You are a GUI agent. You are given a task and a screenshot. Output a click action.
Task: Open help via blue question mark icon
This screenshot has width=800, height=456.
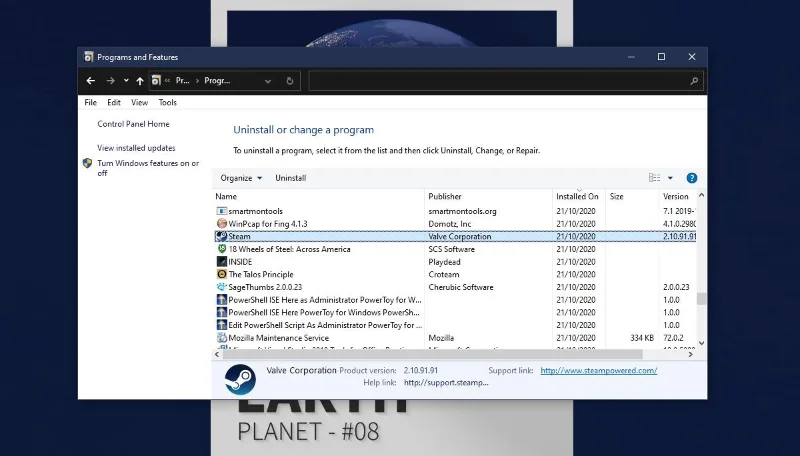coord(692,178)
